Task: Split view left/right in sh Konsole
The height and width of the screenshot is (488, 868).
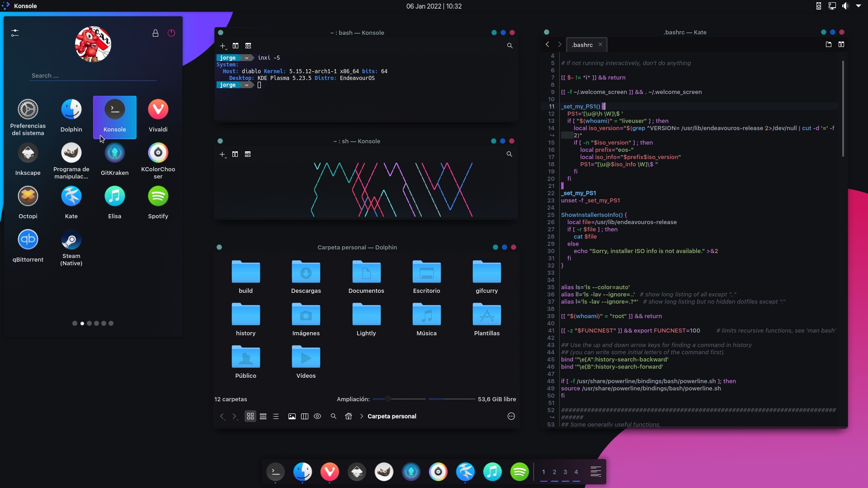Action: [x=235, y=154]
